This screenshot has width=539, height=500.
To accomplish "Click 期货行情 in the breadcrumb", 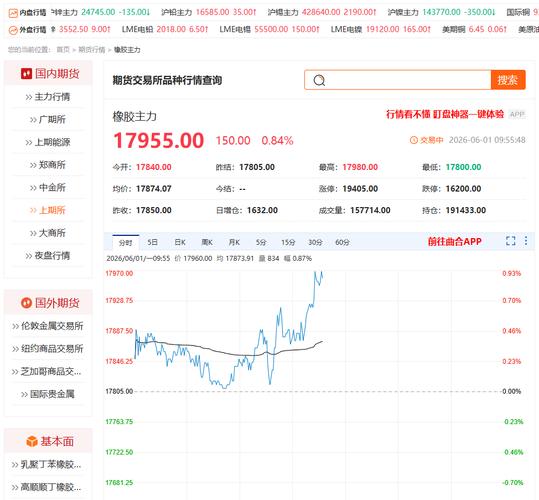I will tap(92, 50).
